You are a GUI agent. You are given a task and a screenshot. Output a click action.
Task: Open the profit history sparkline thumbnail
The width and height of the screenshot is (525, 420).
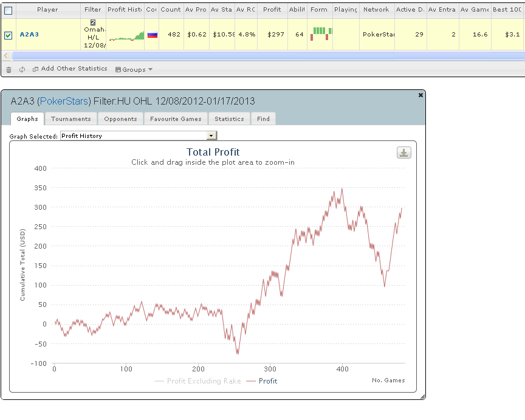(x=126, y=35)
